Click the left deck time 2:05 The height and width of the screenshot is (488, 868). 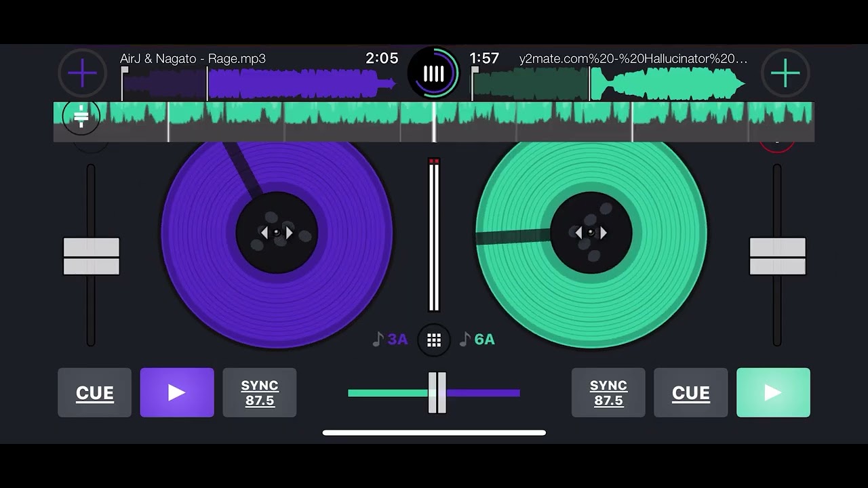click(382, 58)
